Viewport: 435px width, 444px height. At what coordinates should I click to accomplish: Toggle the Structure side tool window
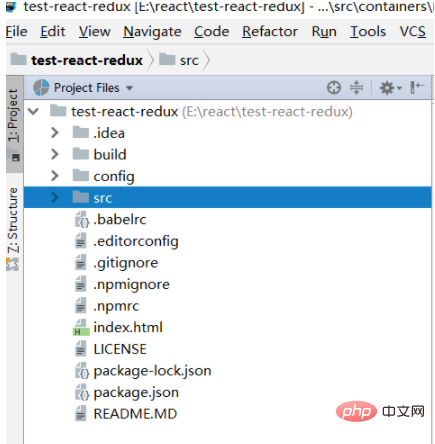(13, 228)
